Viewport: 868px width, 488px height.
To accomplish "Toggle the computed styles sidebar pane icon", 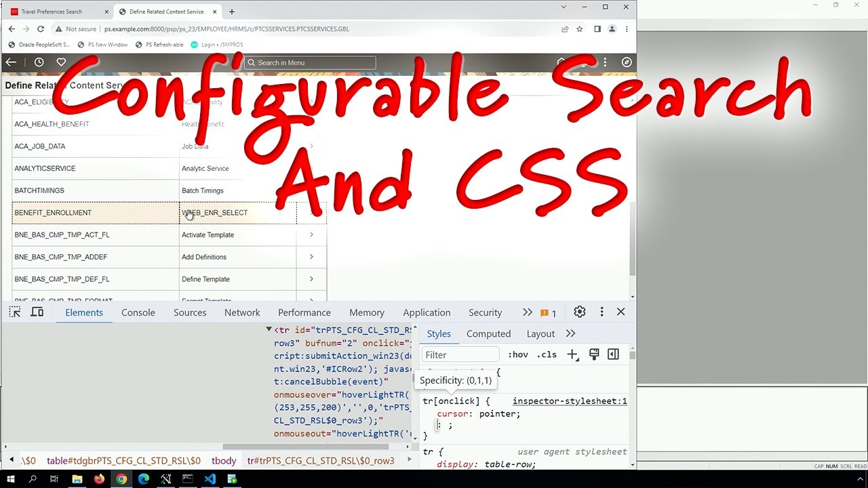I will pos(613,354).
